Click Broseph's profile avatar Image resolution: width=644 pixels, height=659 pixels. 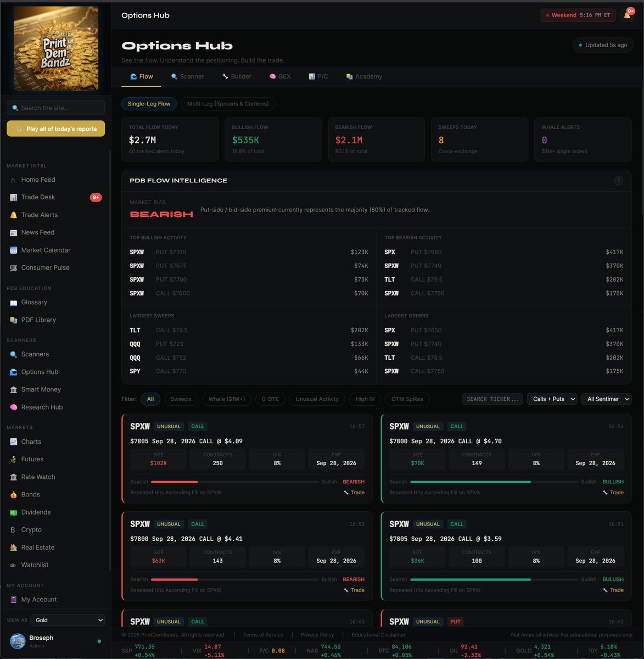pyautogui.click(x=18, y=641)
